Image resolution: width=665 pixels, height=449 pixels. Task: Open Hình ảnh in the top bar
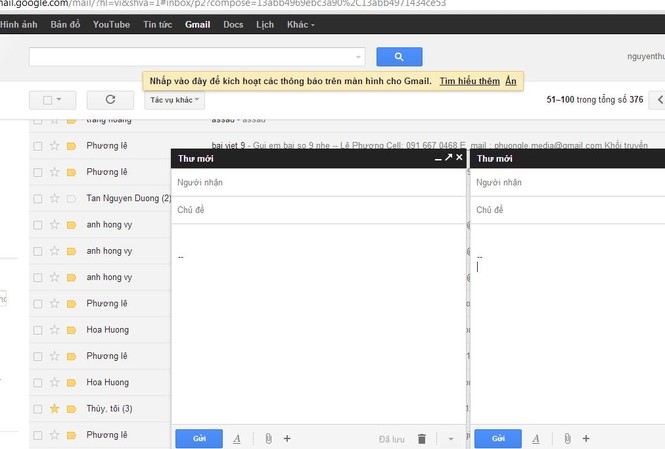(19, 25)
